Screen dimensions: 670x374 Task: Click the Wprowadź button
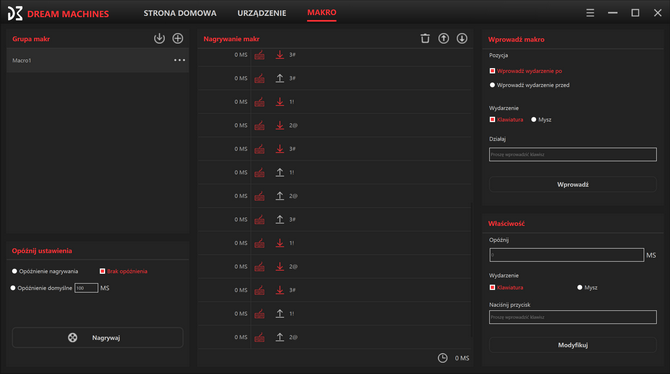point(573,185)
